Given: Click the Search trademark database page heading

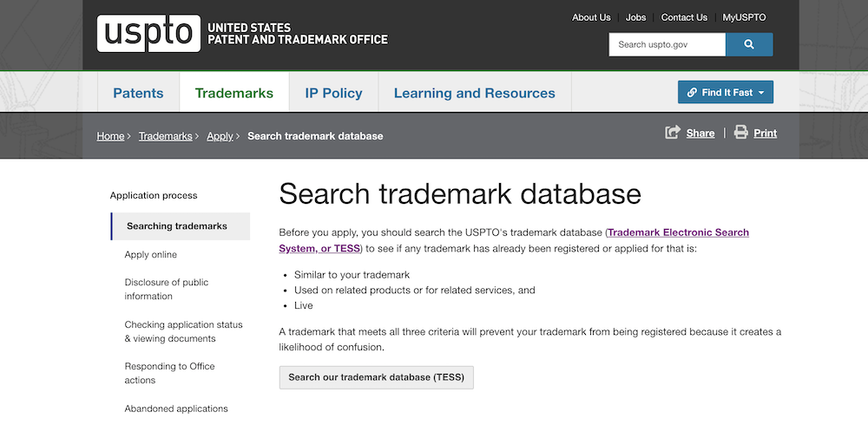Looking at the screenshot, I should (460, 194).
